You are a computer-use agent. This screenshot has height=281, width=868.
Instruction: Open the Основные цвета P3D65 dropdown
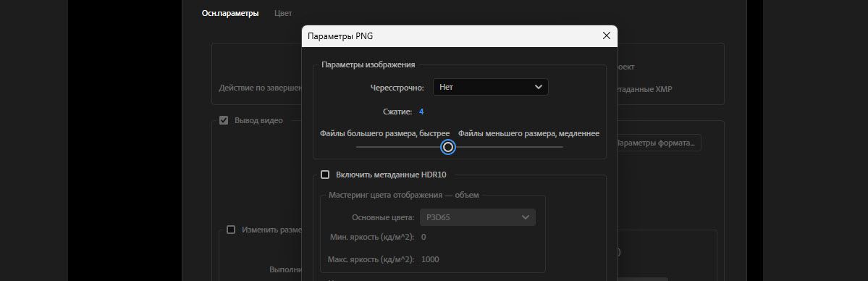478,217
